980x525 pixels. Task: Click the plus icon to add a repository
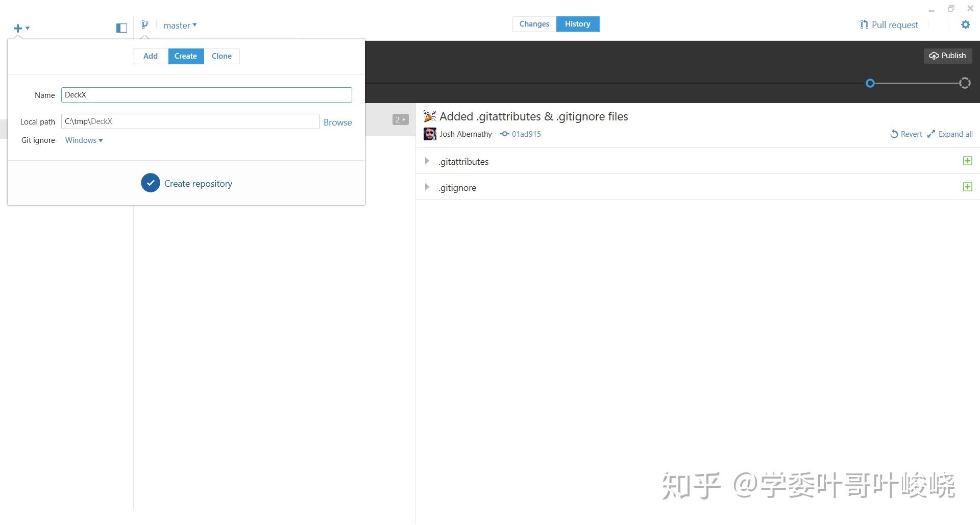(19, 28)
